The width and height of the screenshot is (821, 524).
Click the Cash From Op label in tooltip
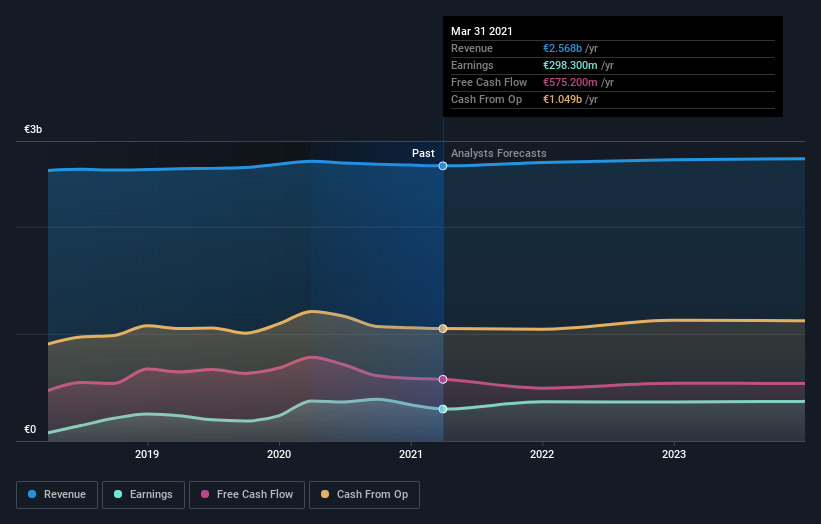[x=486, y=99]
